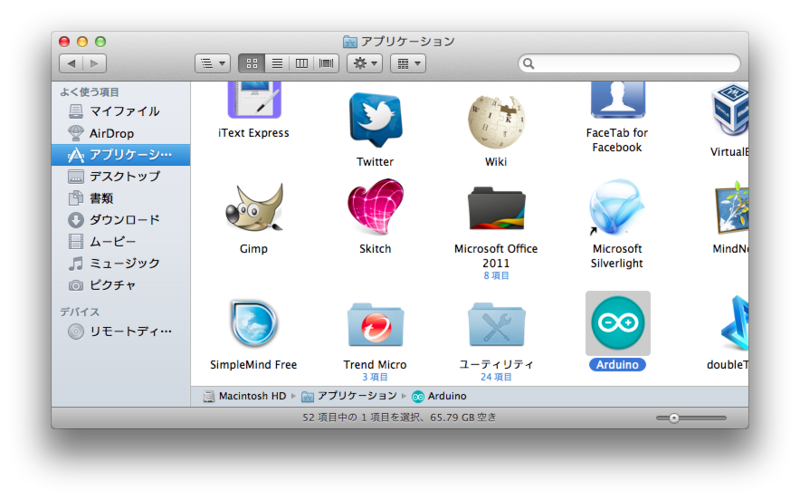This screenshot has height=500, width=800.
Task: Select the FaceTab for Facebook icon
Action: click(617, 101)
